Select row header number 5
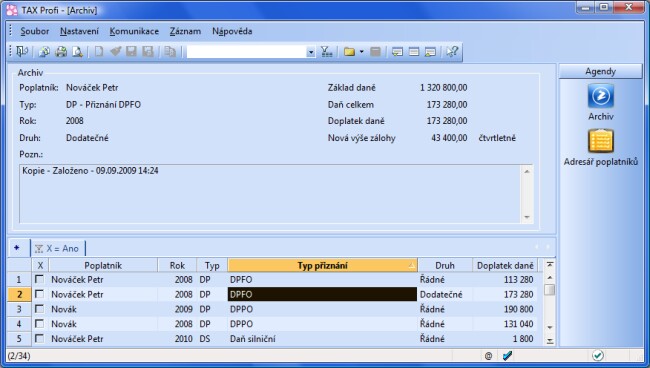 [x=19, y=339]
